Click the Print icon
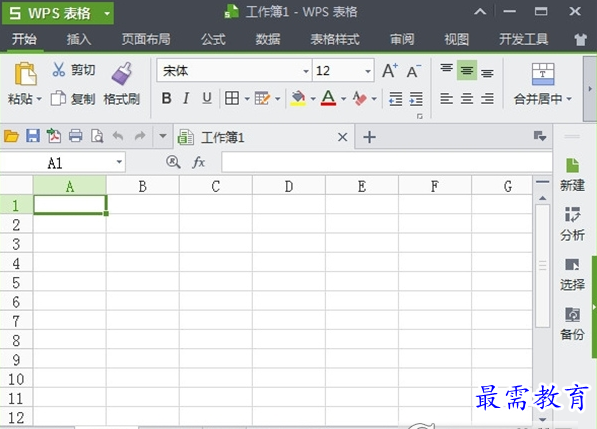 (x=75, y=136)
